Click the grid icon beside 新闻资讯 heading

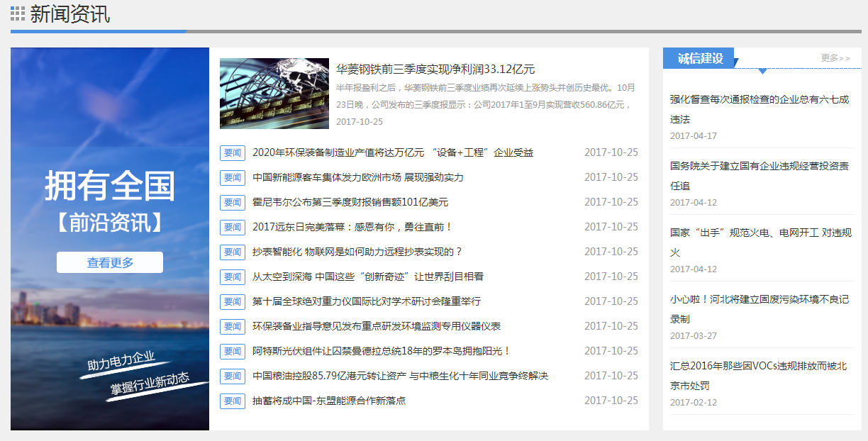pyautogui.click(x=18, y=13)
